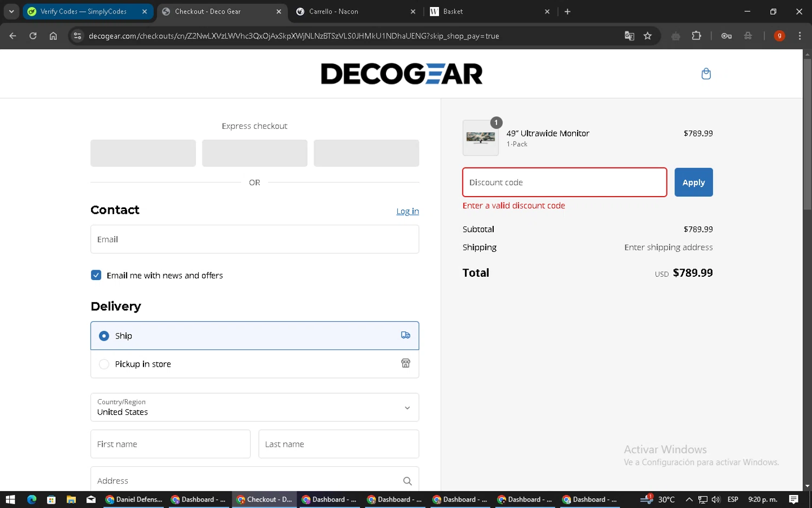Viewport: 812px width, 508px height.
Task: Click the incognito-style hat extension icon
Action: pyautogui.click(x=748, y=36)
